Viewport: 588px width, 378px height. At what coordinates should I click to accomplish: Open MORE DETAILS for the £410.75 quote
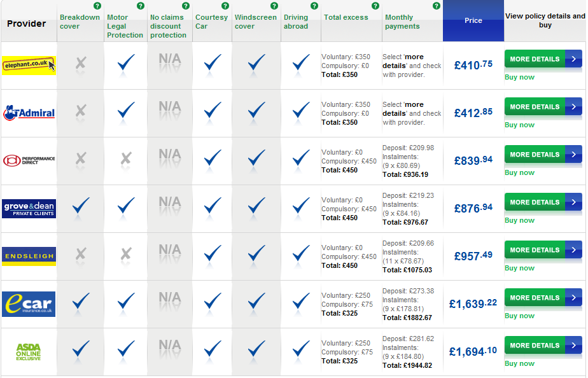[543, 59]
